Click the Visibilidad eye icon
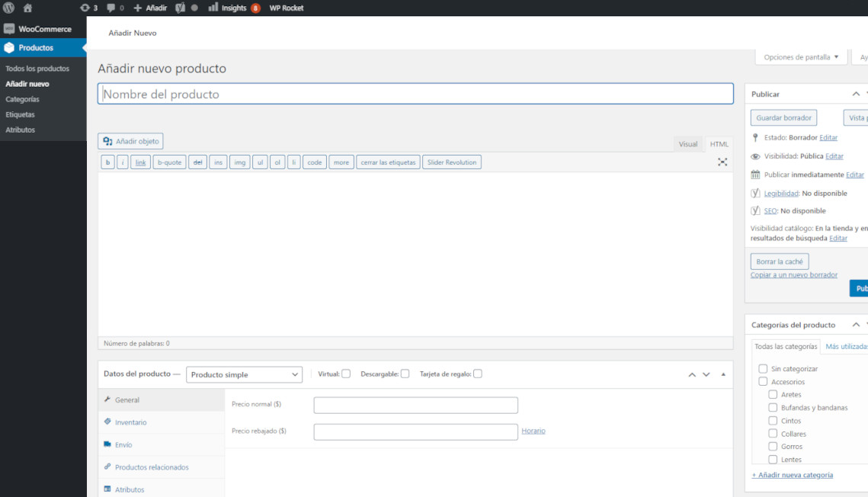Screen dimensions: 868x497 [755, 156]
